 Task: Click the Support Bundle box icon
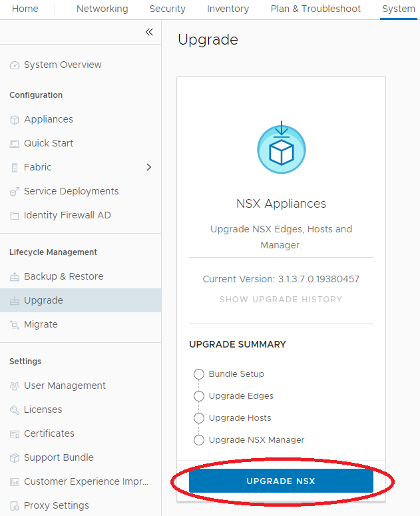tap(15, 458)
